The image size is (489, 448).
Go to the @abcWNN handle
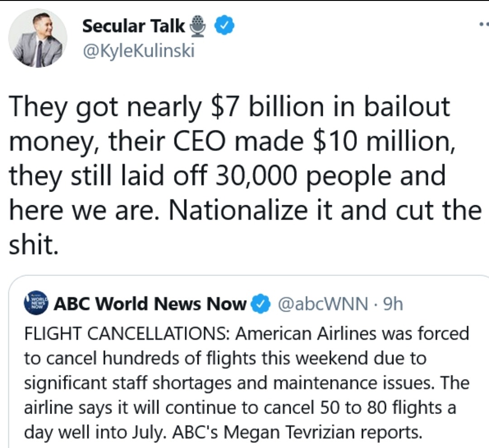coord(322,304)
